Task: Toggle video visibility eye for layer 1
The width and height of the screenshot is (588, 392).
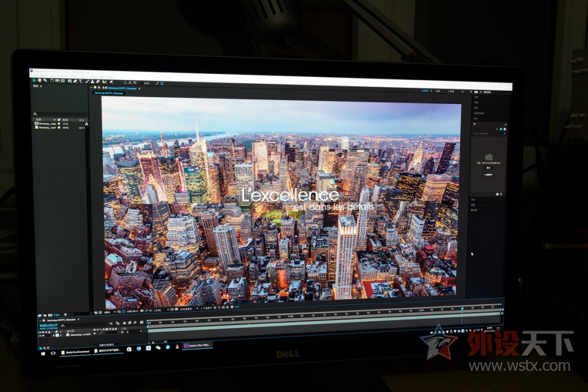Action: point(40,336)
